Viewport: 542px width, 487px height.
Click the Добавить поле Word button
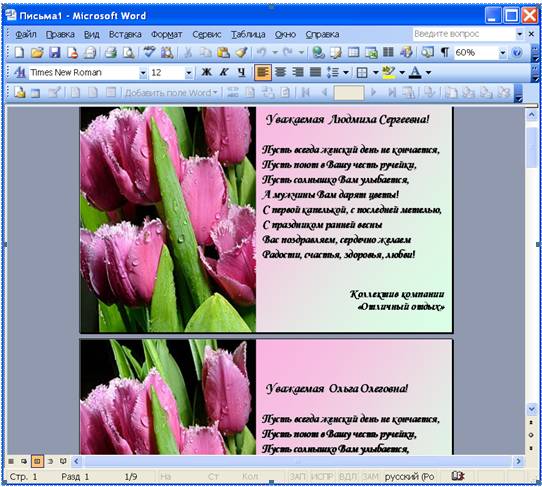pyautogui.click(x=171, y=93)
